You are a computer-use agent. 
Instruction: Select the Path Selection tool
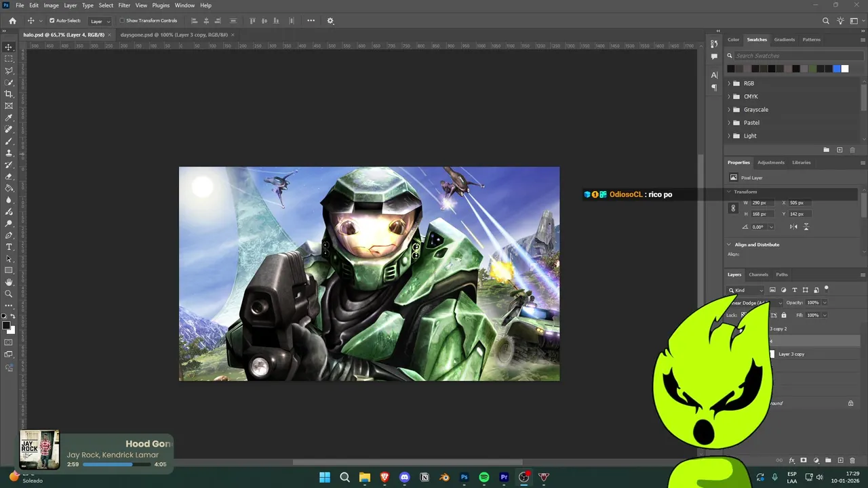(x=9, y=259)
